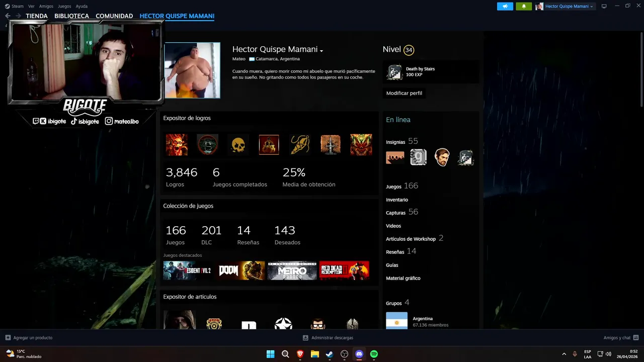Click the Agregar un producto plus icon
644x362 pixels.
coord(8,338)
